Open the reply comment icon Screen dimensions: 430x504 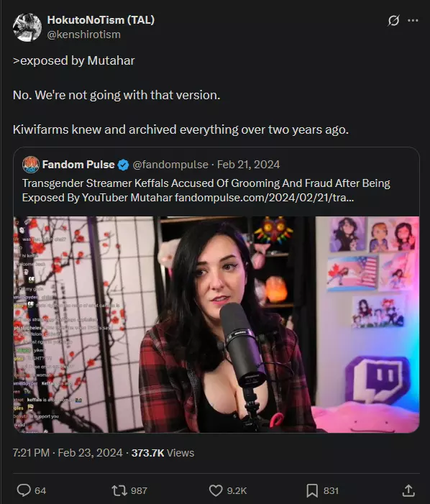(x=24, y=490)
